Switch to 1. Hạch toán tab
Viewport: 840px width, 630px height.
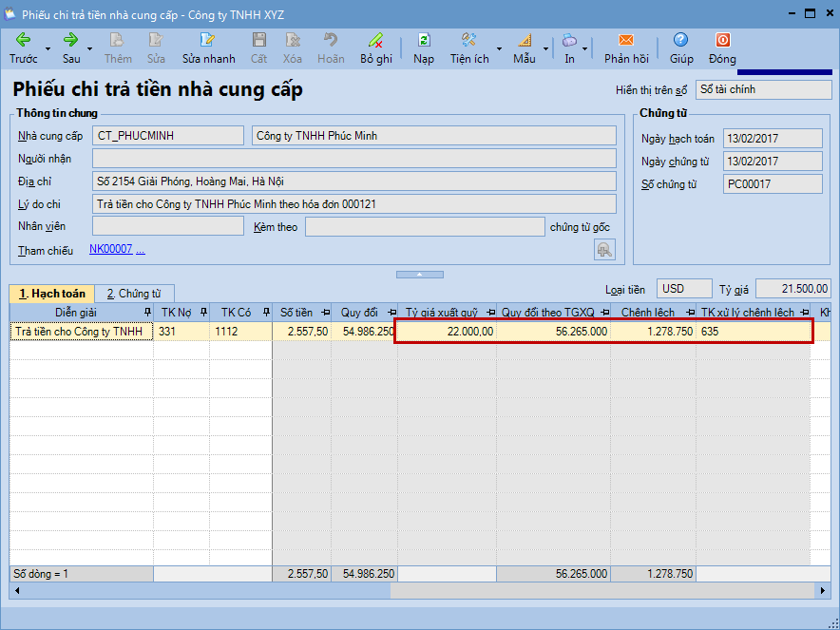click(x=52, y=294)
